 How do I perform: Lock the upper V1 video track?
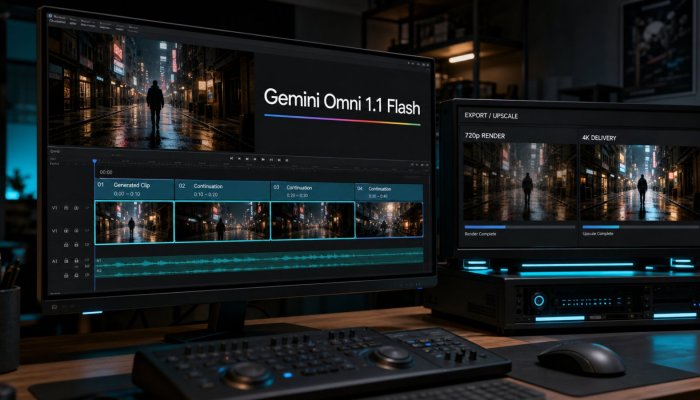66,208
